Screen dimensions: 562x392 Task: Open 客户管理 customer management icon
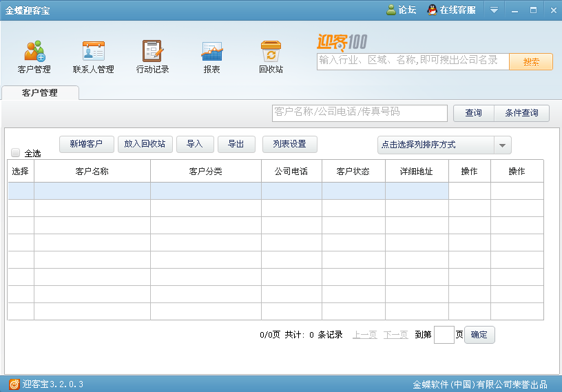click(34, 51)
